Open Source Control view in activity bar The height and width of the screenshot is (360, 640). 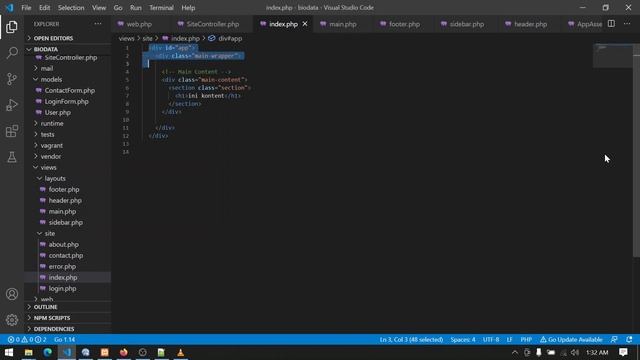[x=12, y=79]
